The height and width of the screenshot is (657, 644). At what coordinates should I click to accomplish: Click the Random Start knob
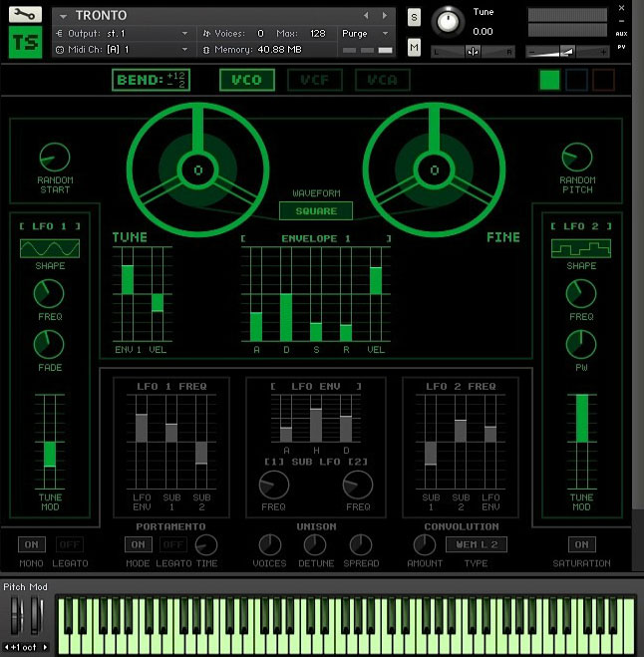[x=55, y=157]
